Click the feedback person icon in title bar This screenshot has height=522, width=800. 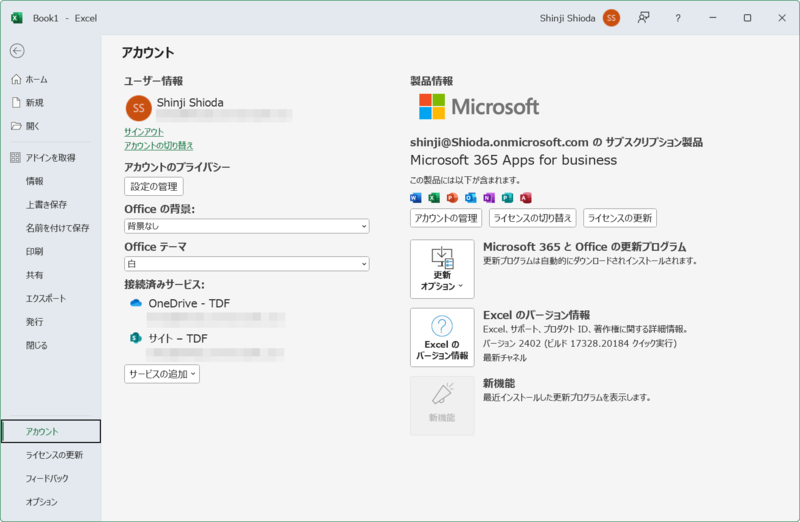[x=643, y=18]
